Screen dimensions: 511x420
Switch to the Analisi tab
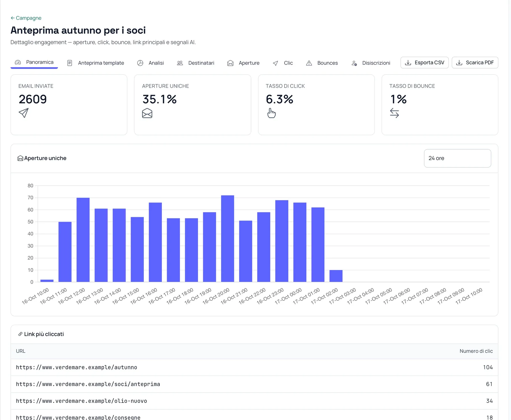point(150,63)
